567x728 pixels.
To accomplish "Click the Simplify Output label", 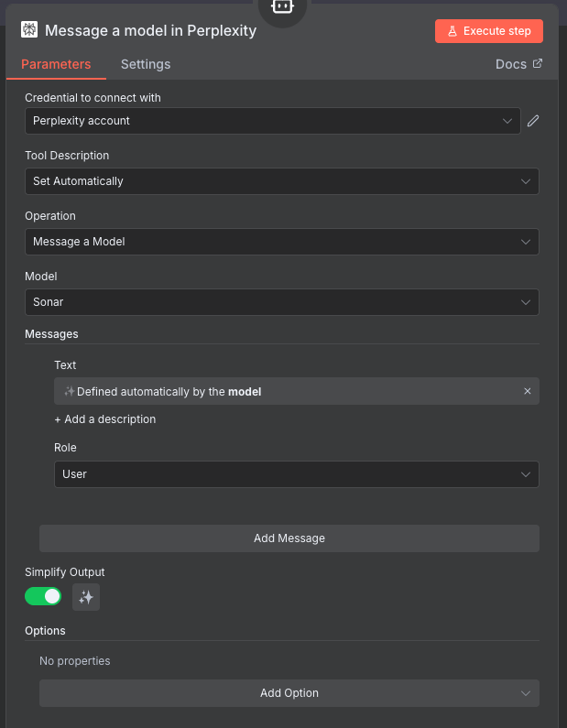I will tap(64, 572).
